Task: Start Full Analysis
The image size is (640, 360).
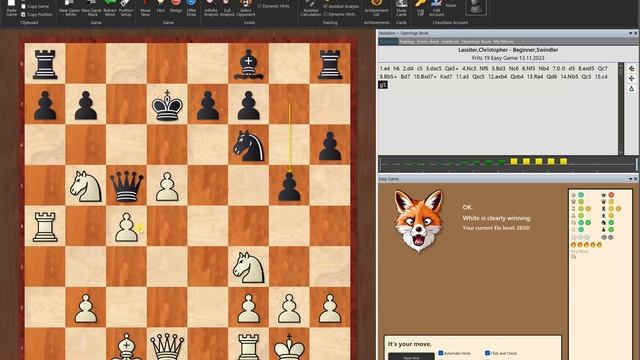Action: 227,8
